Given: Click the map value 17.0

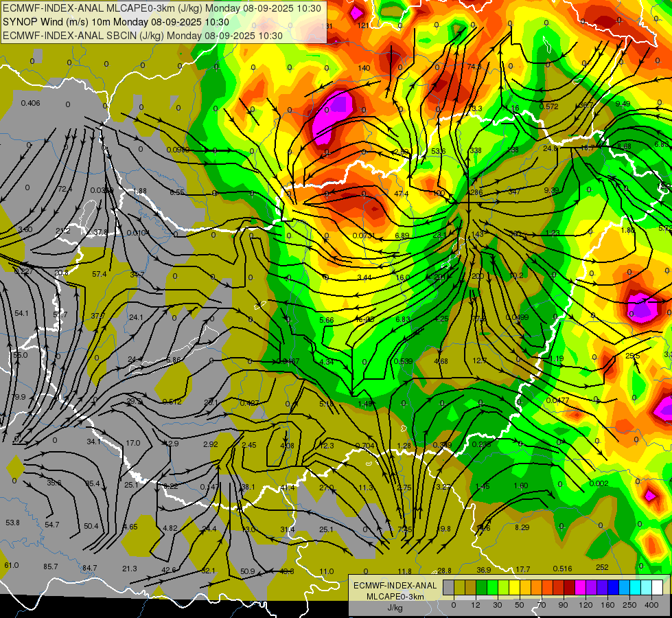Looking at the screenshot, I should tap(133, 443).
